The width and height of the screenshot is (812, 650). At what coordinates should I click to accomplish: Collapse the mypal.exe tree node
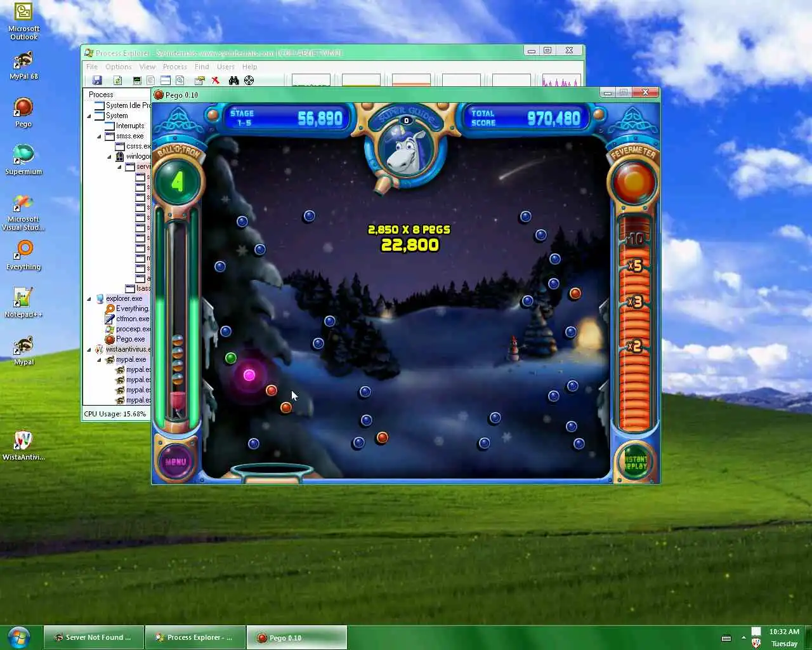click(x=99, y=359)
